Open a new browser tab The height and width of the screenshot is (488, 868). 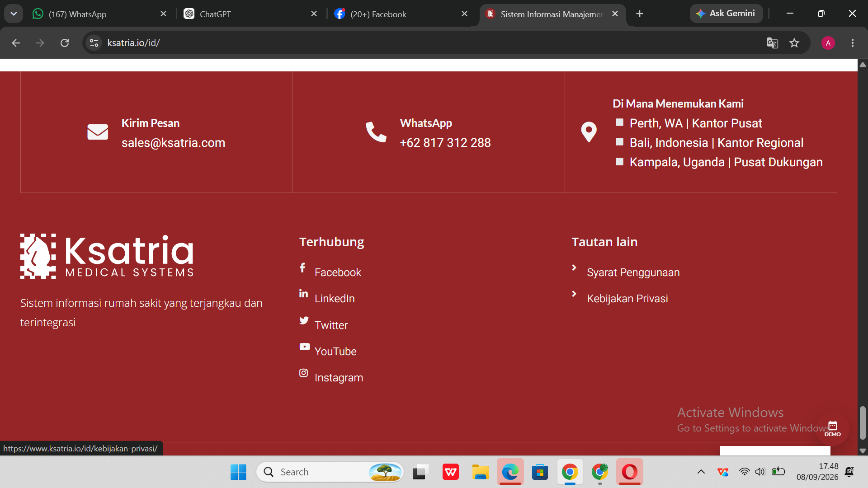pos(639,14)
